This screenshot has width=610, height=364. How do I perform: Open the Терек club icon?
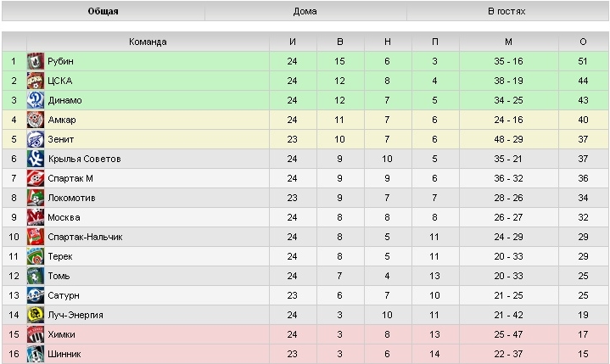click(36, 256)
